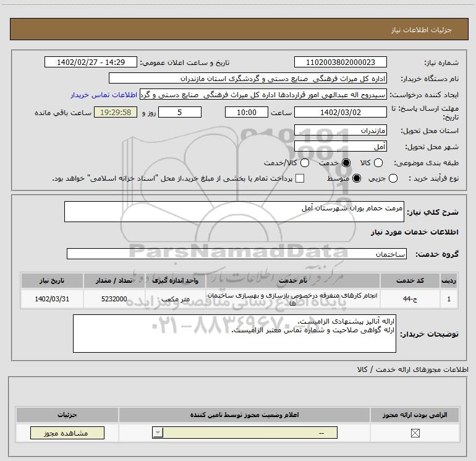Click the deadline hour field 10:00
476x461 pixels.
point(247,112)
